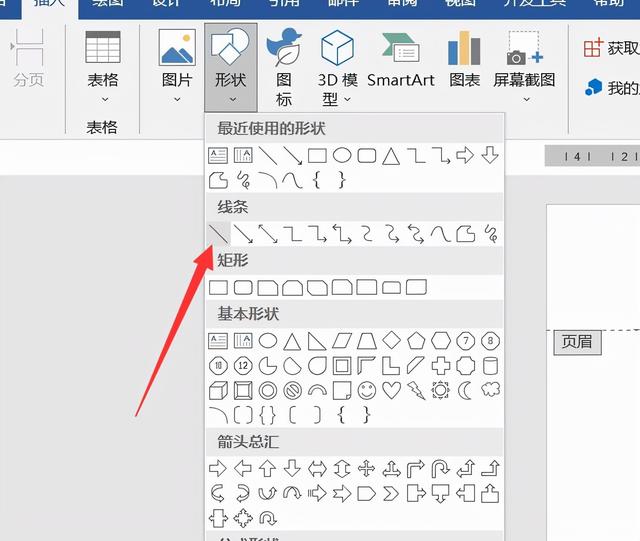The image size is (640, 541).
Task: Select the Folded Corner shape
Action: pos(342,391)
